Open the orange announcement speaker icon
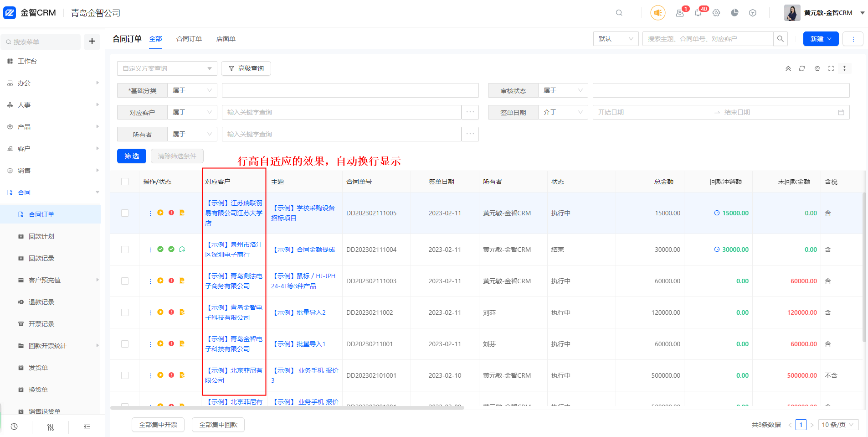This screenshot has height=437, width=868. coord(657,13)
